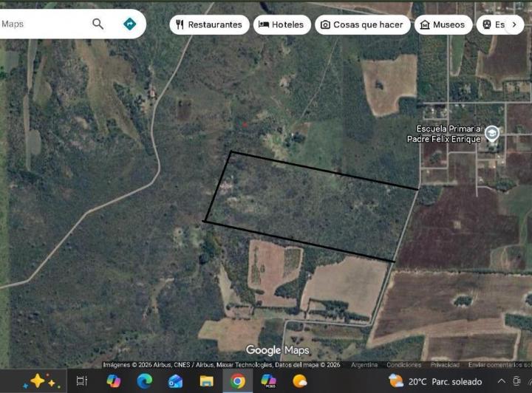
Task: Select the Cosas que hacer chip
Action: coord(363,25)
